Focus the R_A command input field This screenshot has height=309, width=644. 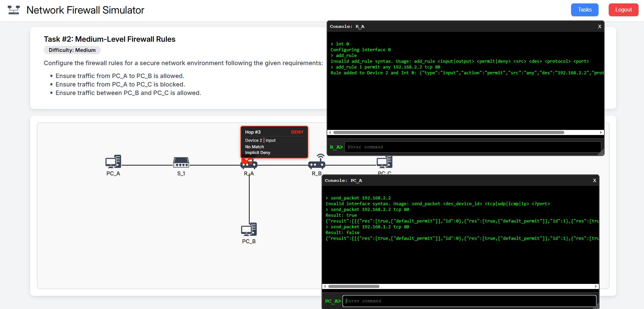(x=472, y=147)
